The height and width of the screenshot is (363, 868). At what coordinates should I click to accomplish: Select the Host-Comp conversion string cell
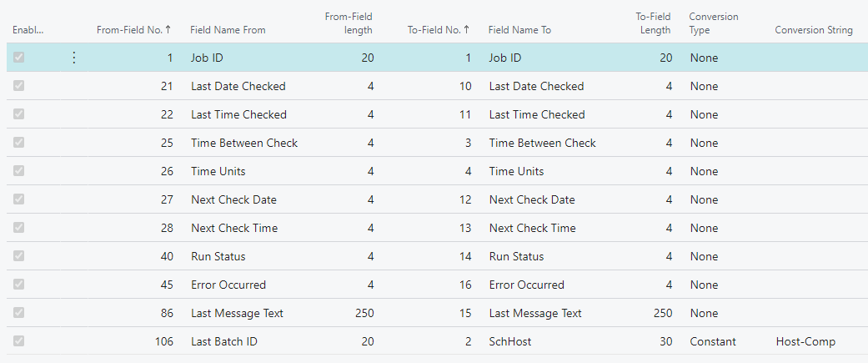[x=805, y=341]
